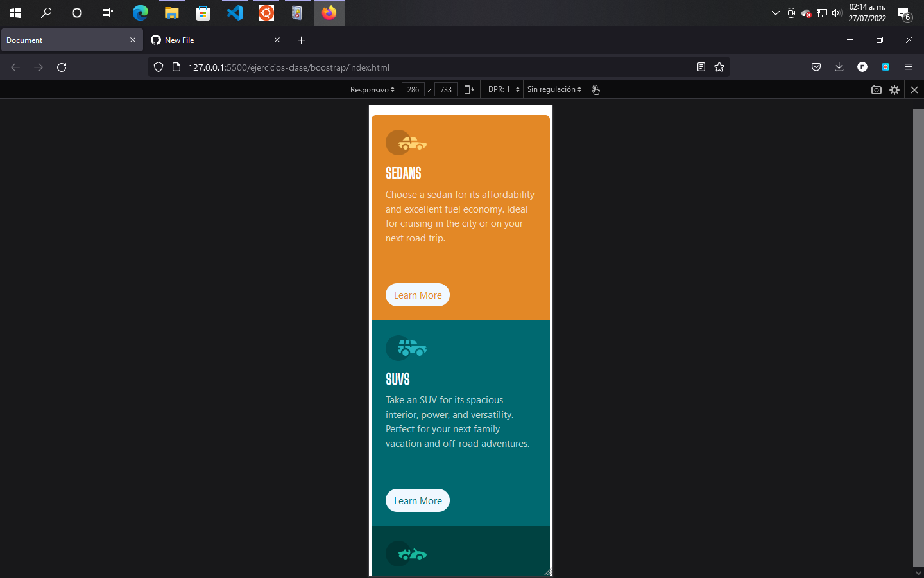The width and height of the screenshot is (924, 578).
Task: Change the viewport width value field
Action: click(413, 89)
